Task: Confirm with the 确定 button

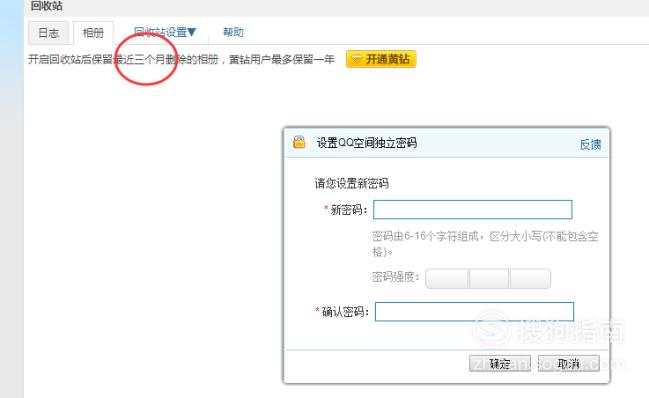Action: click(x=500, y=364)
